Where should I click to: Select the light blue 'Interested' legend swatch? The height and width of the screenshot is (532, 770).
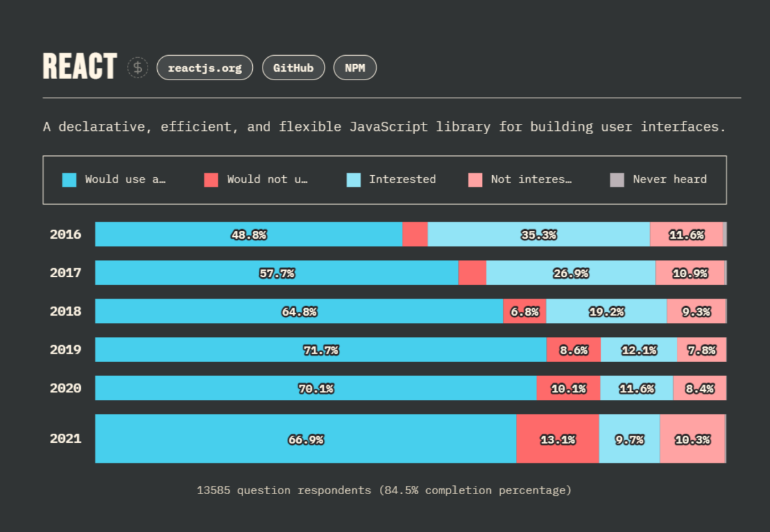pyautogui.click(x=354, y=180)
